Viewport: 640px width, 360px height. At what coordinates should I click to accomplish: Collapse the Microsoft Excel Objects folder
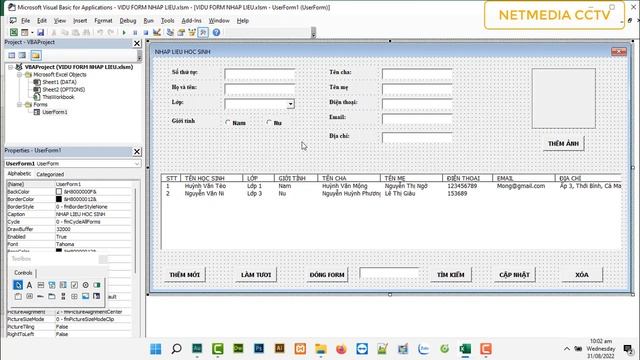pyautogui.click(x=19, y=75)
